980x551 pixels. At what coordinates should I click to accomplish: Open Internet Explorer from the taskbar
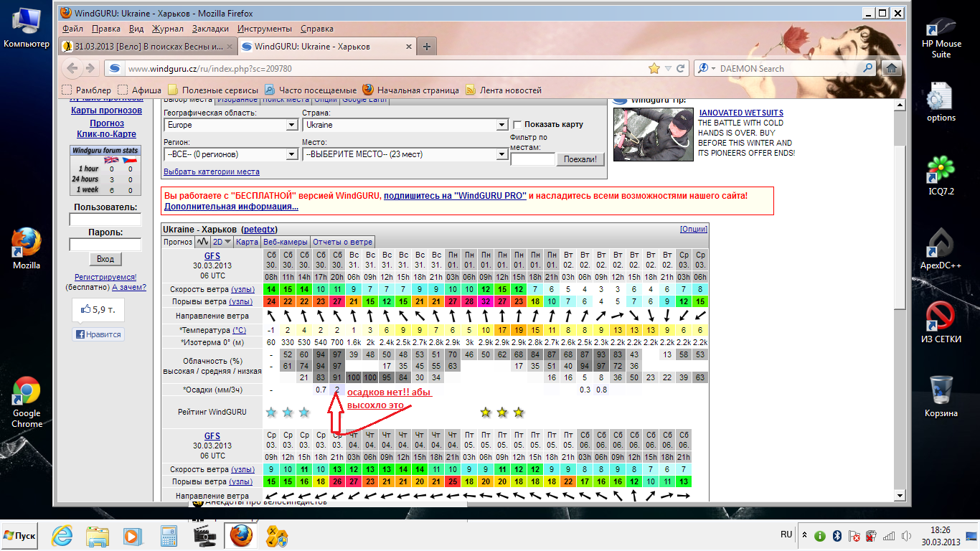(61, 536)
